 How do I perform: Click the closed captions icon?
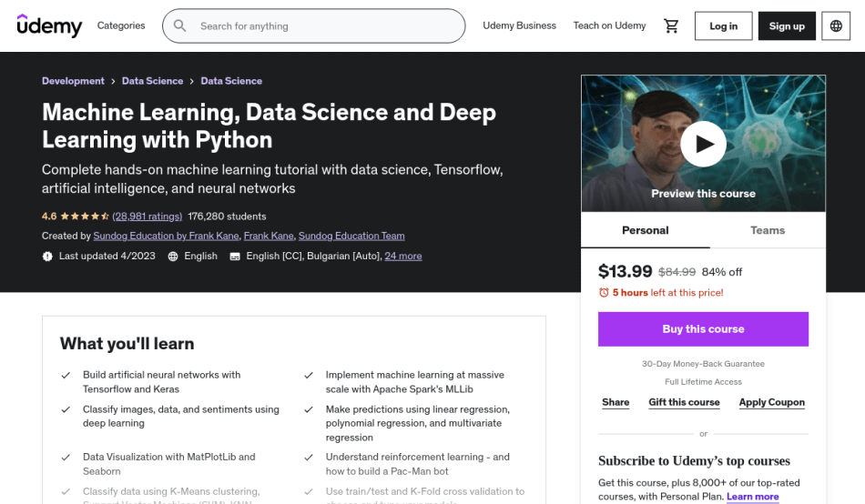click(x=235, y=257)
